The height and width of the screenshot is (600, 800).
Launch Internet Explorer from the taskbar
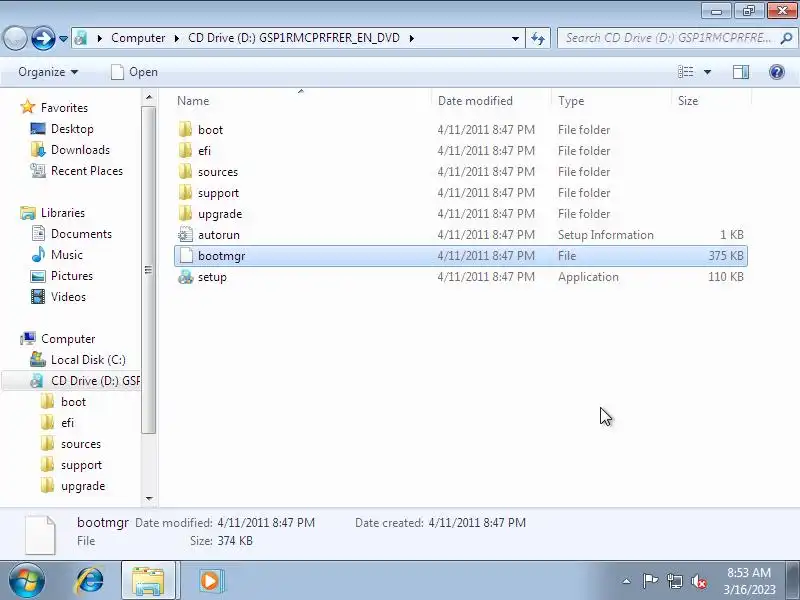click(90, 581)
